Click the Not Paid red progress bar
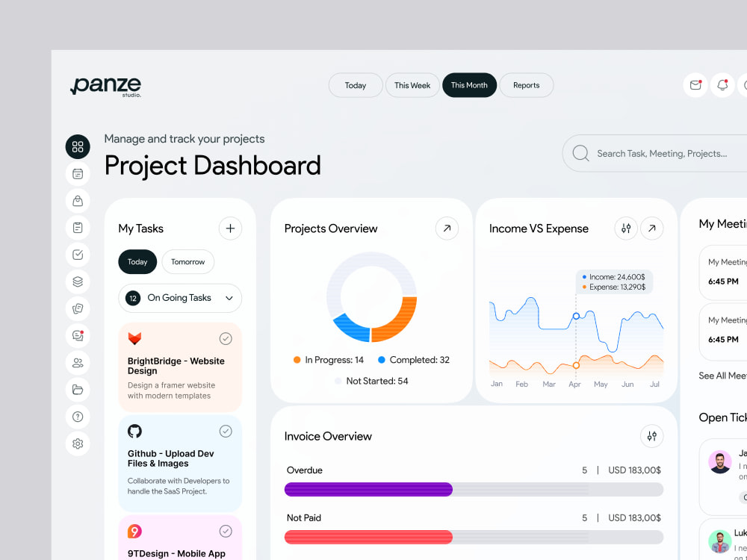The width and height of the screenshot is (747, 560). pos(368,537)
